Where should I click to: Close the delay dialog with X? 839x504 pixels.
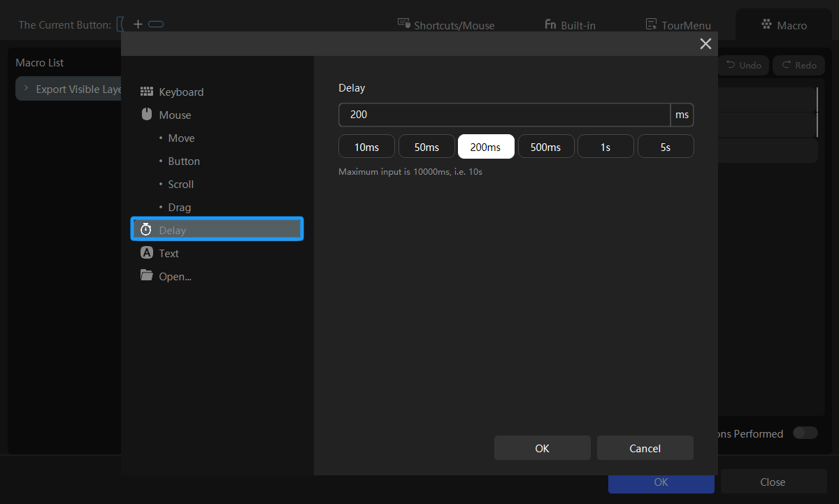pyautogui.click(x=705, y=44)
